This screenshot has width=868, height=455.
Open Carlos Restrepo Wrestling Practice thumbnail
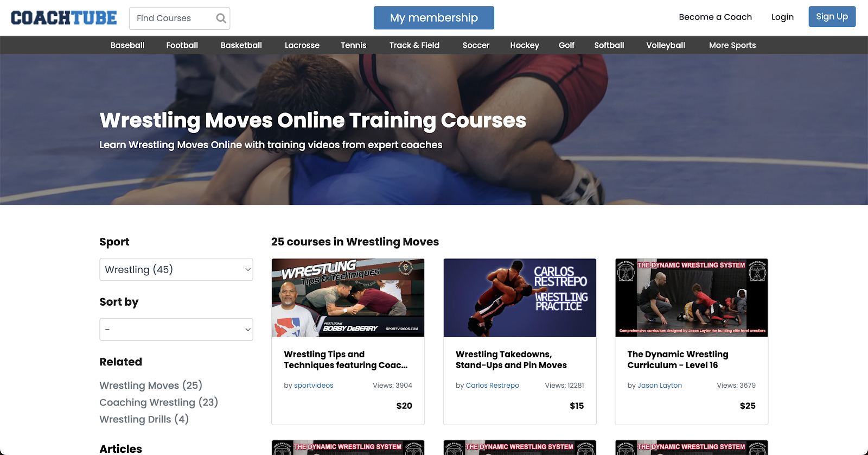click(520, 298)
